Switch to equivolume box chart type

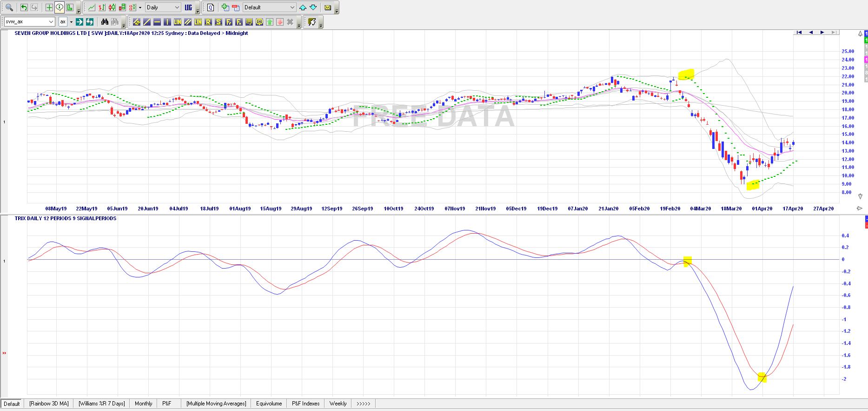[x=122, y=7]
